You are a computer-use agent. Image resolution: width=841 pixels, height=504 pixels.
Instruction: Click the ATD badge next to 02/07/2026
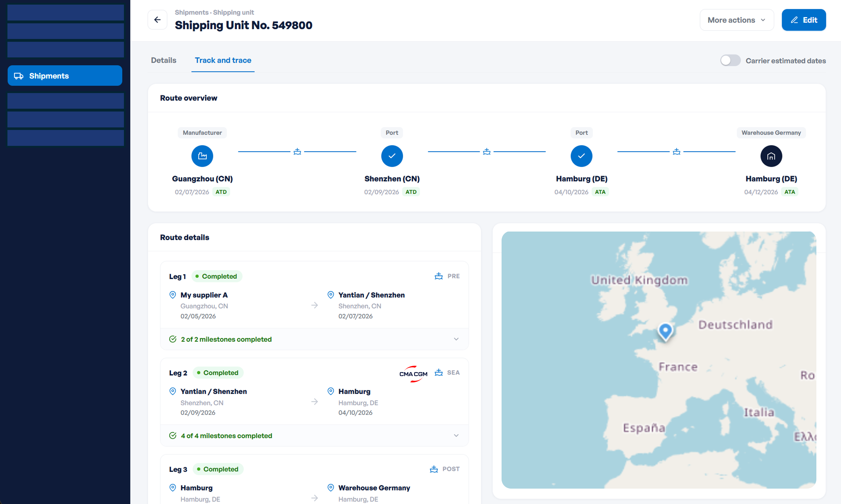(221, 192)
